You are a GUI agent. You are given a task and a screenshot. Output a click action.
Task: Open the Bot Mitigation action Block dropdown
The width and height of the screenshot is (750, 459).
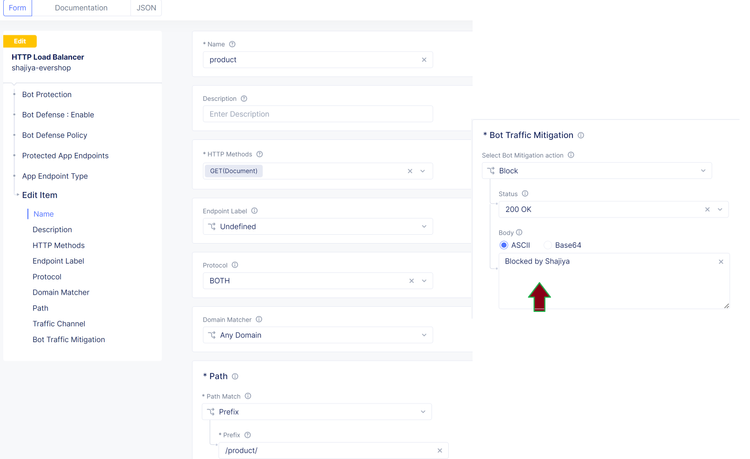click(x=597, y=171)
